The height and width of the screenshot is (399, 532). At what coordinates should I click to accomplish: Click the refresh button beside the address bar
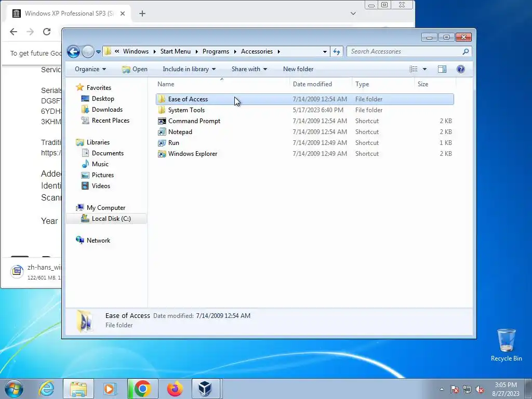click(337, 51)
